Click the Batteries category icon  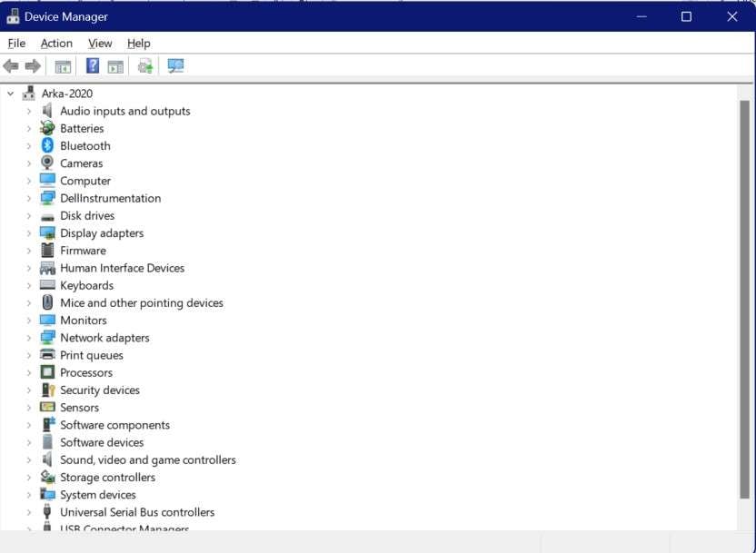tap(47, 128)
